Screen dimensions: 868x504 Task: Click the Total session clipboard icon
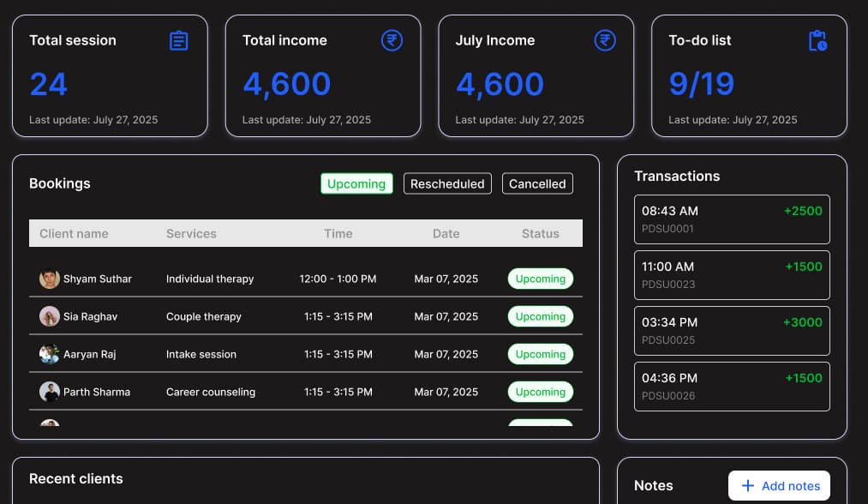[179, 40]
